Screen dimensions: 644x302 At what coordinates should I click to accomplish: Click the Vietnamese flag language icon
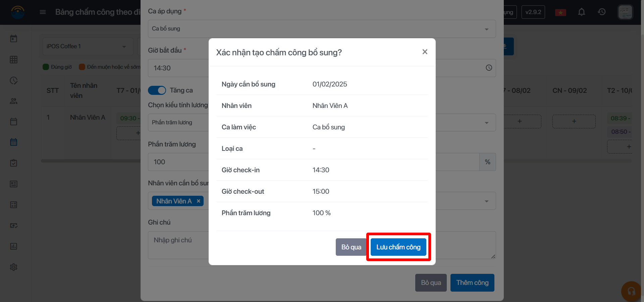tap(560, 13)
